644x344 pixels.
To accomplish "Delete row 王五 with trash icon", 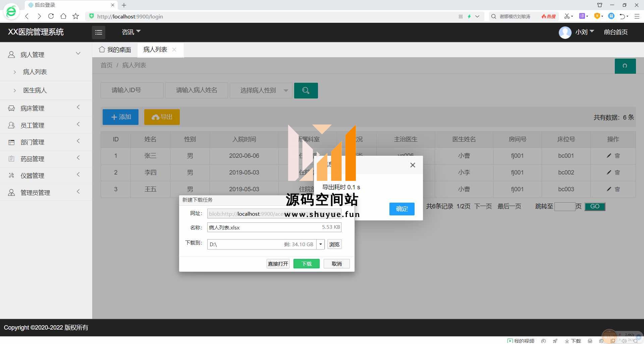I will coord(617,189).
